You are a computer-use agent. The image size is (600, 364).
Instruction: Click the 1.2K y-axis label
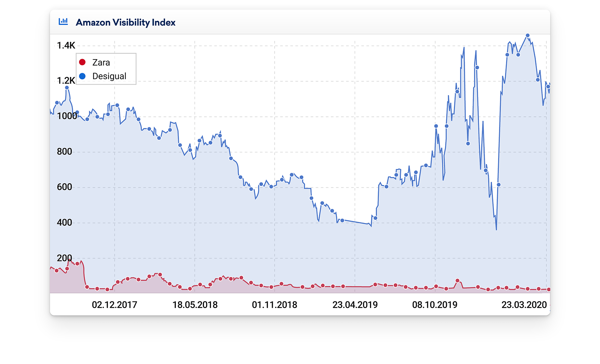66,81
